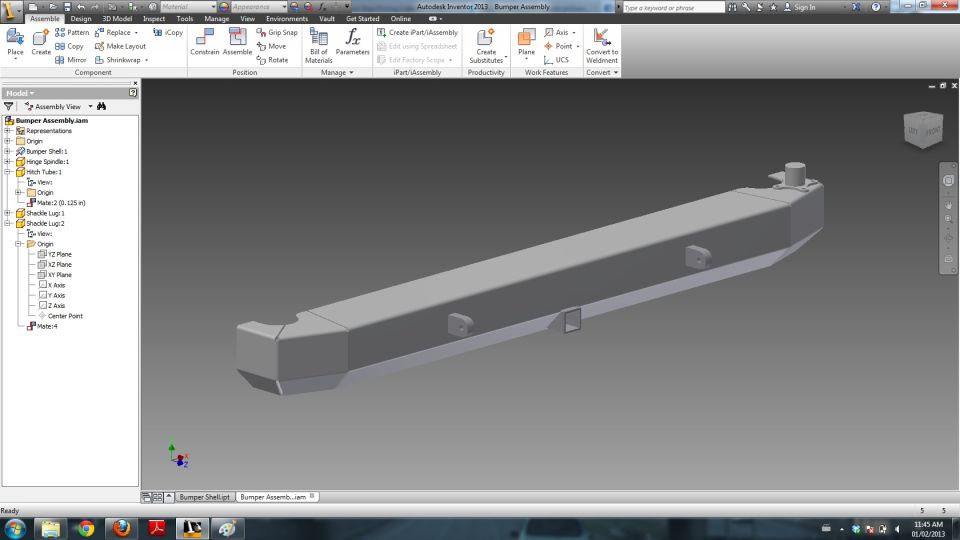The width and height of the screenshot is (960, 540).
Task: Select the Move component tool
Action: point(271,46)
